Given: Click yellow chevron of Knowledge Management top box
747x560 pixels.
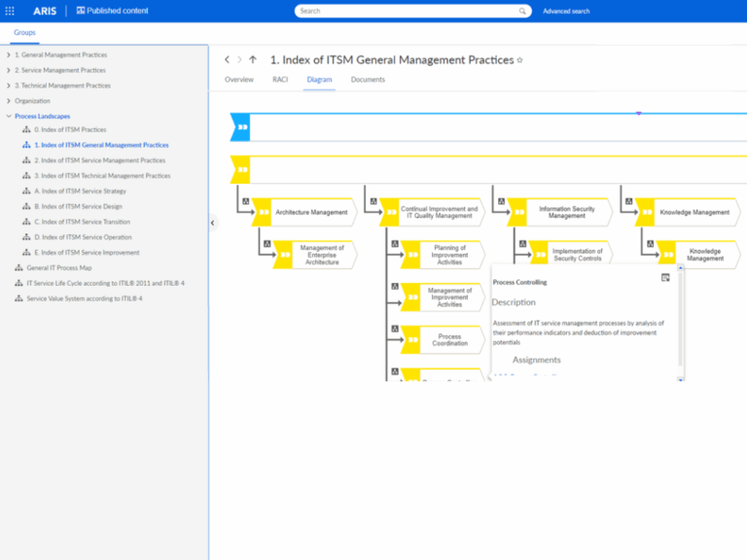Looking at the screenshot, I should click(x=646, y=212).
